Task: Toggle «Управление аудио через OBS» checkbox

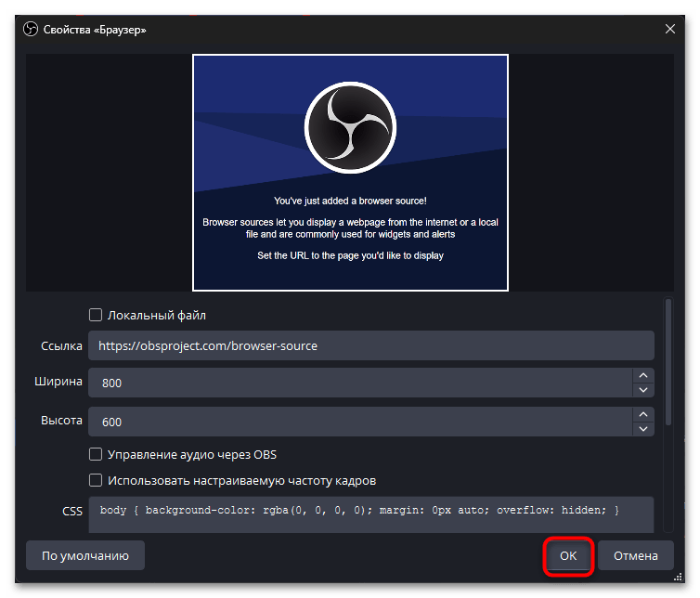Action: pos(95,455)
